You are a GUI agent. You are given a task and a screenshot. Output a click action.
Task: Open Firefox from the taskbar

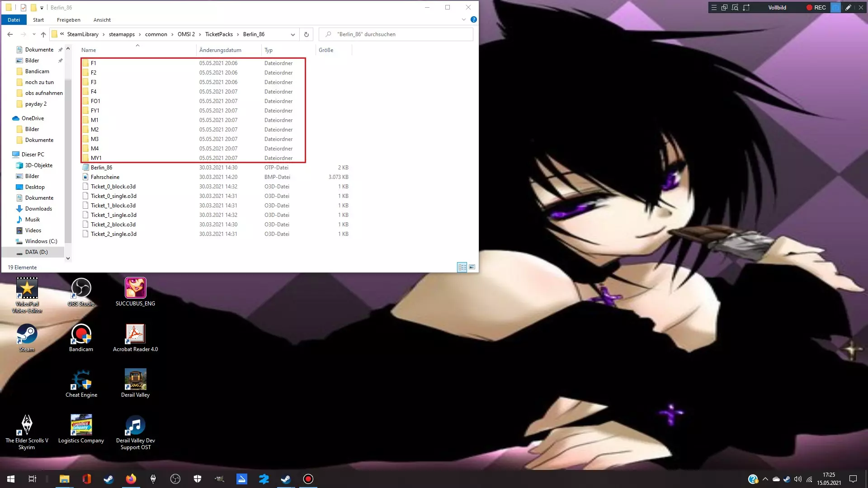coord(131,479)
